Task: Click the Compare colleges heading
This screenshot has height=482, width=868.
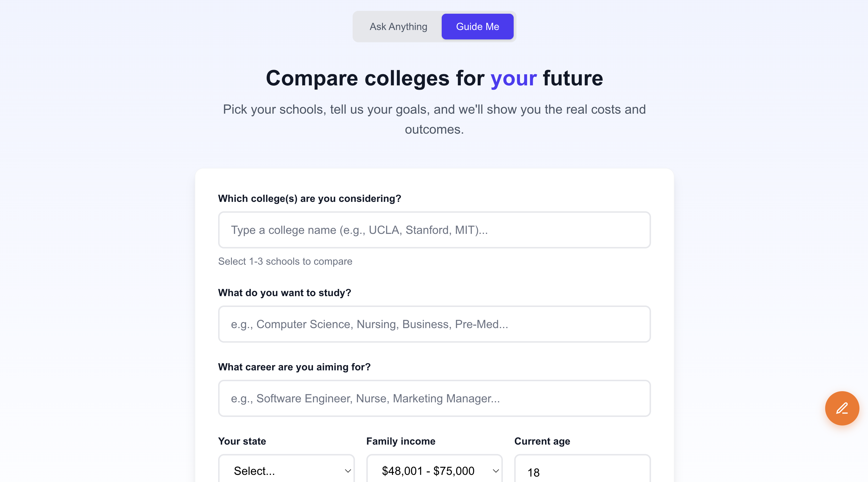Action: point(434,78)
